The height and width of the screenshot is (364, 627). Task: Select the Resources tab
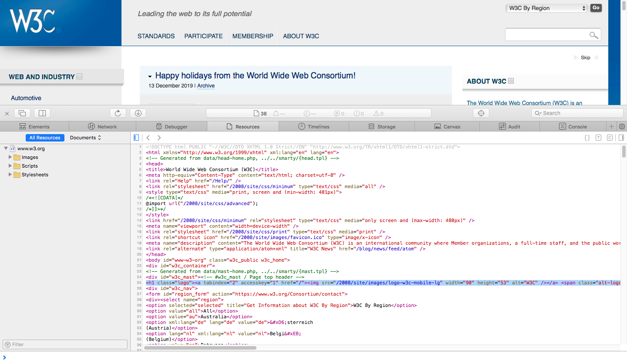pos(243,126)
